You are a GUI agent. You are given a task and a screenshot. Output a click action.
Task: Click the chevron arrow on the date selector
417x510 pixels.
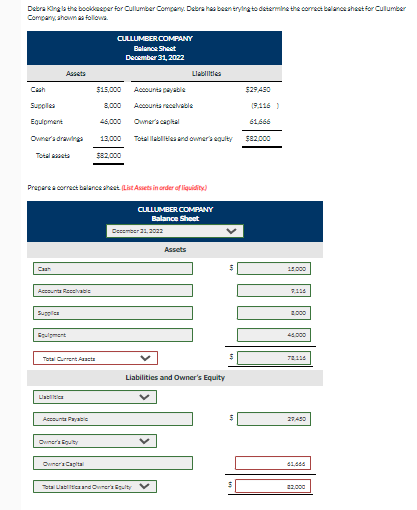[231, 231]
